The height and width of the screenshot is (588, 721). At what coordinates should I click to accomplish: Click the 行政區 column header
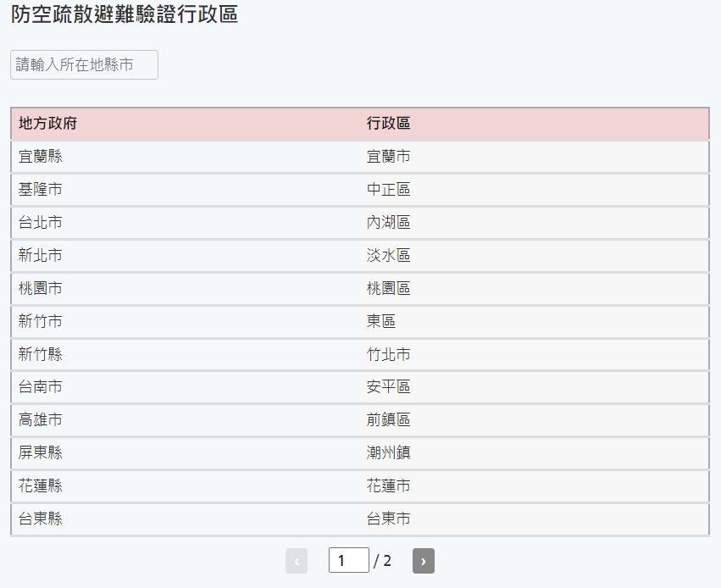point(389,124)
